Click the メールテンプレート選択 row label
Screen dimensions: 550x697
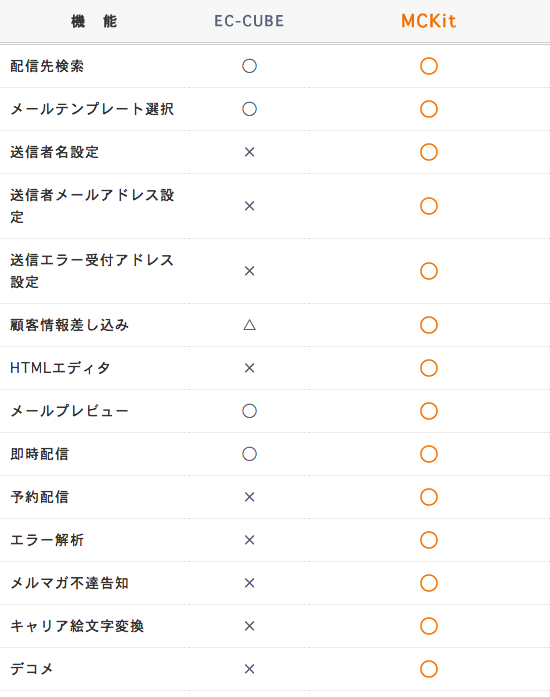(92, 109)
